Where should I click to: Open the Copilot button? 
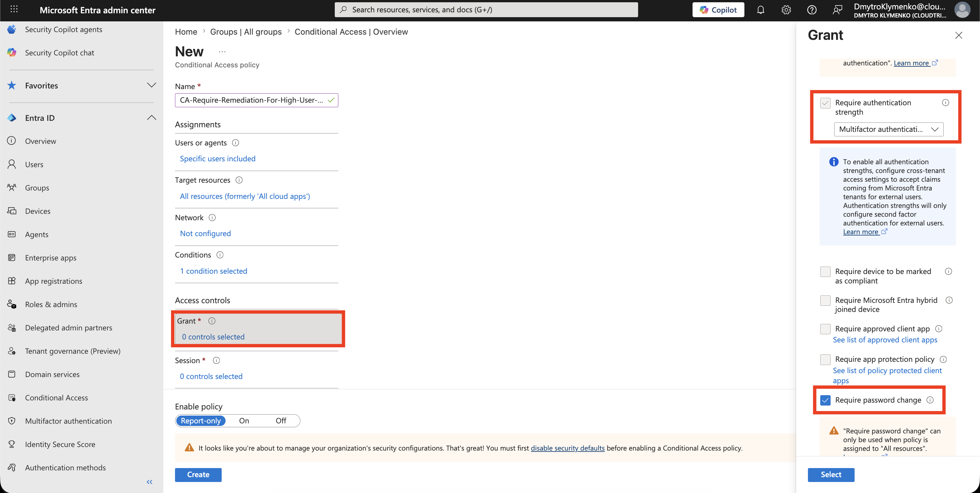point(718,10)
